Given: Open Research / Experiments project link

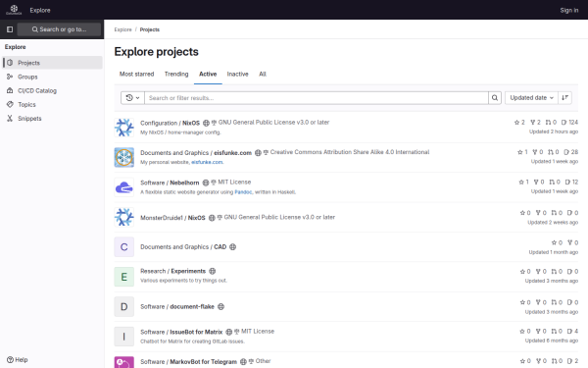Looking at the screenshot, I should pos(172,271).
